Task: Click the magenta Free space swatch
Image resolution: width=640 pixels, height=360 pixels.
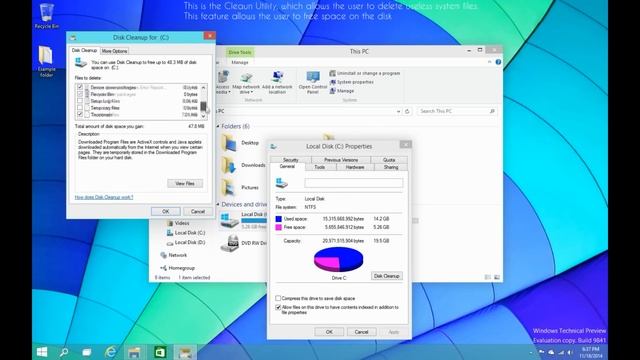Action: click(x=278, y=227)
